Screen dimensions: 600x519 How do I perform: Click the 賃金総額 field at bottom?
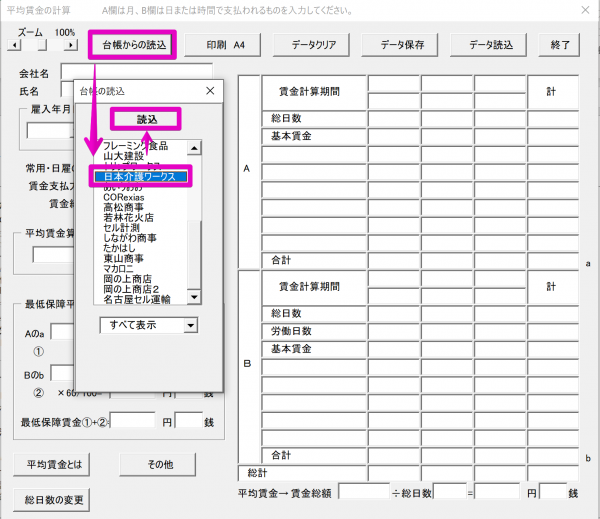tap(364, 491)
